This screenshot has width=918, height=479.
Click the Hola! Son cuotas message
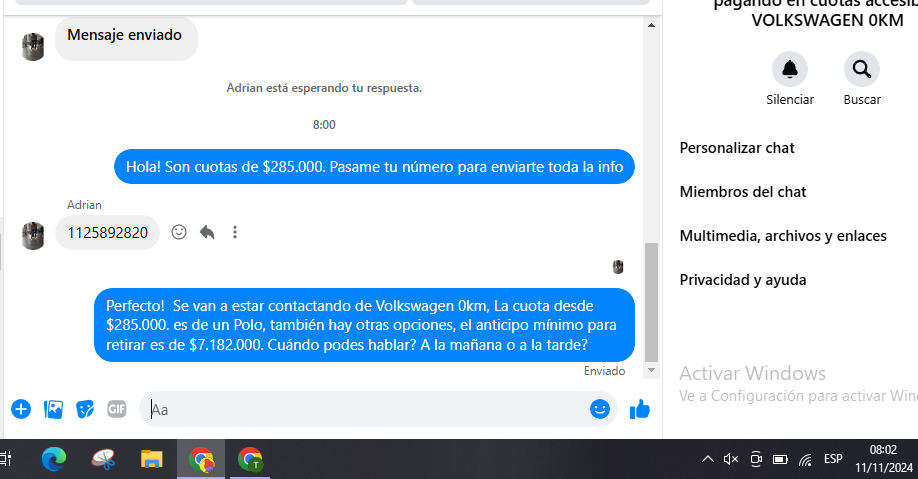click(374, 167)
